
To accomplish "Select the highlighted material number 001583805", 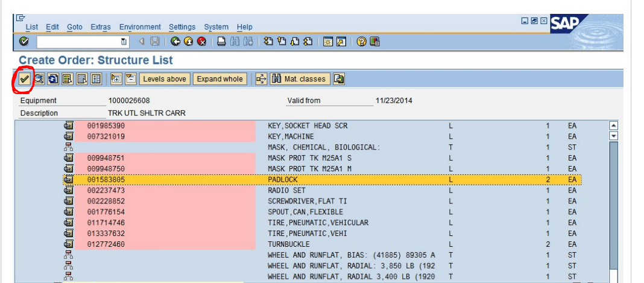I will click(106, 180).
